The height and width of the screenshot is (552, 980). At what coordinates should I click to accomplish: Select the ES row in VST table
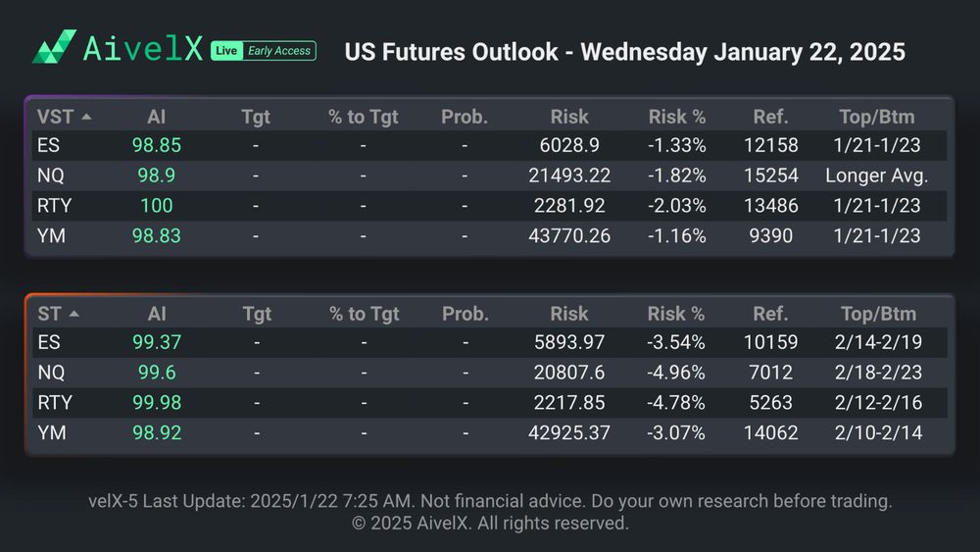51,146
